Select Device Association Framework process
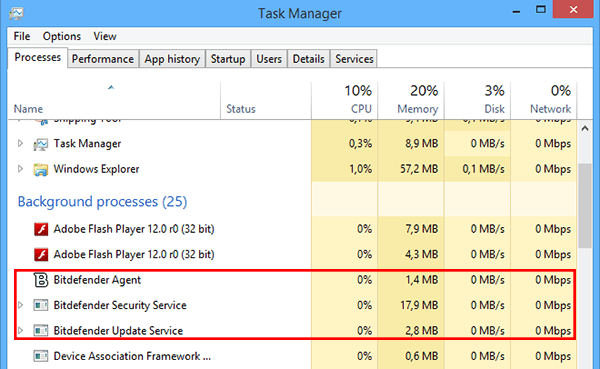 click(x=132, y=356)
